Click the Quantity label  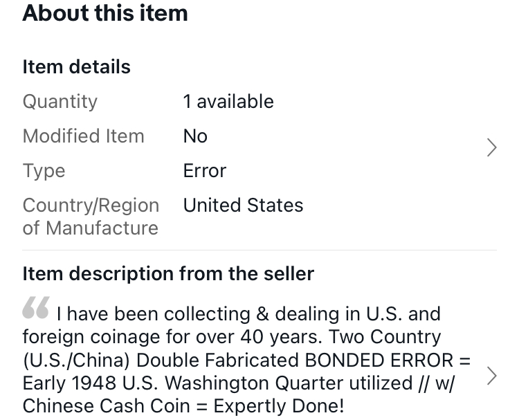pos(60,102)
